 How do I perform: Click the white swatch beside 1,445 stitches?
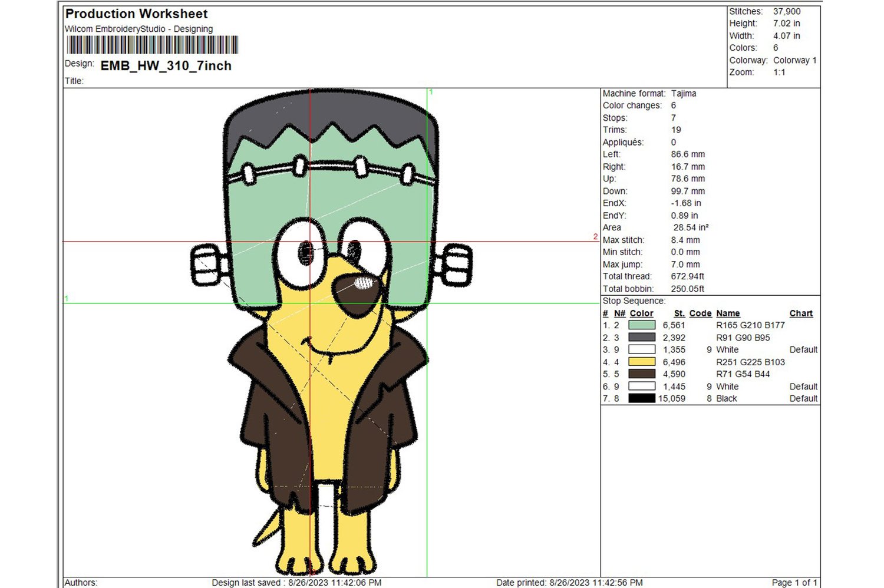pyautogui.click(x=642, y=387)
